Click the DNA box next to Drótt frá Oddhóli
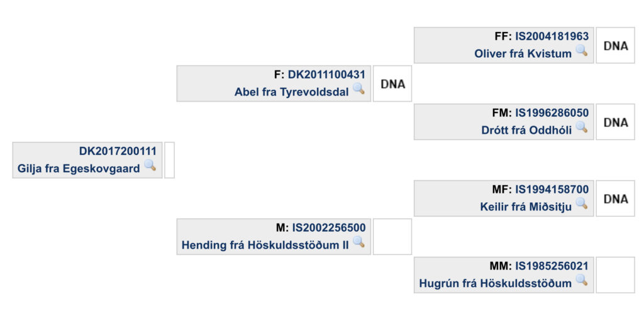 point(615,122)
